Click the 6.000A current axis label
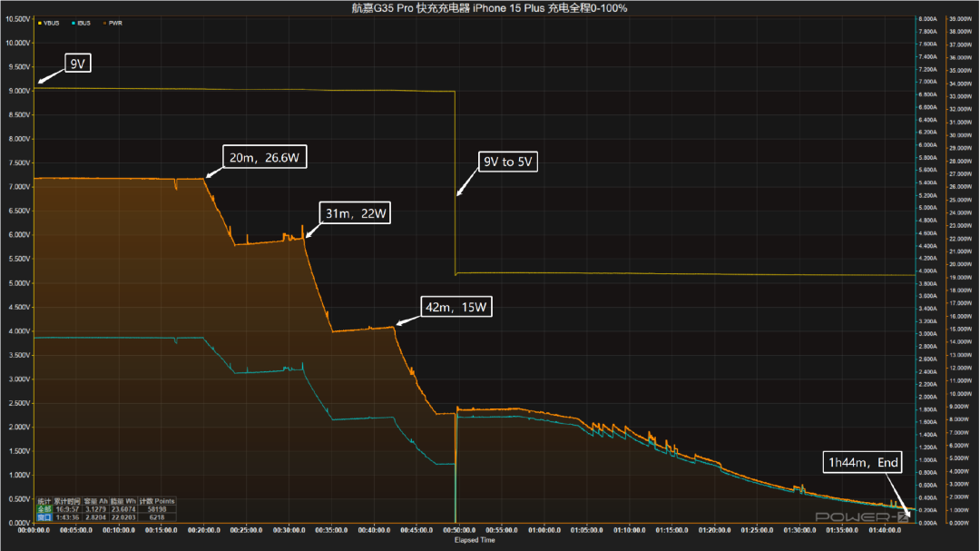This screenshot has height=551, width=980. (x=928, y=145)
